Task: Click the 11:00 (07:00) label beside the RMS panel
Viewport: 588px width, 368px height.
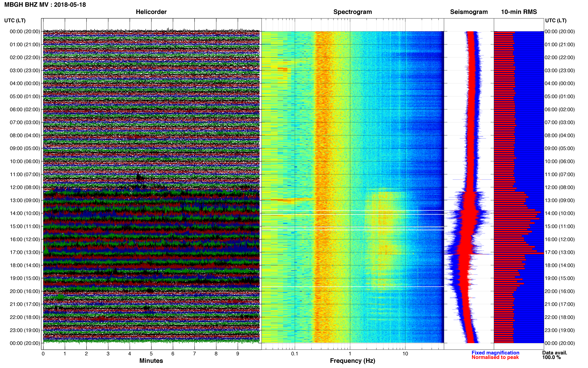Action: coord(560,174)
